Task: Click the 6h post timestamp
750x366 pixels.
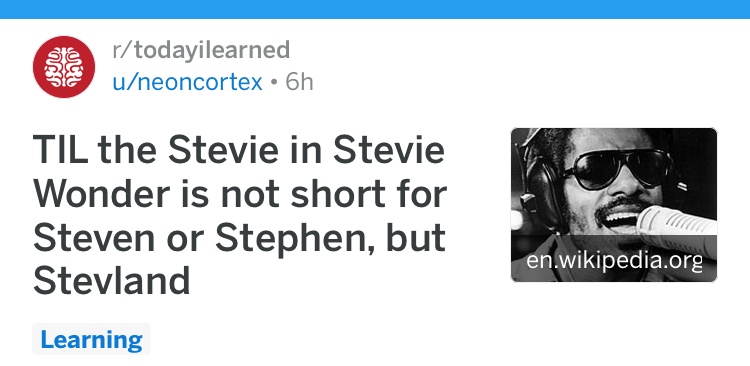Action: pyautogui.click(x=299, y=82)
